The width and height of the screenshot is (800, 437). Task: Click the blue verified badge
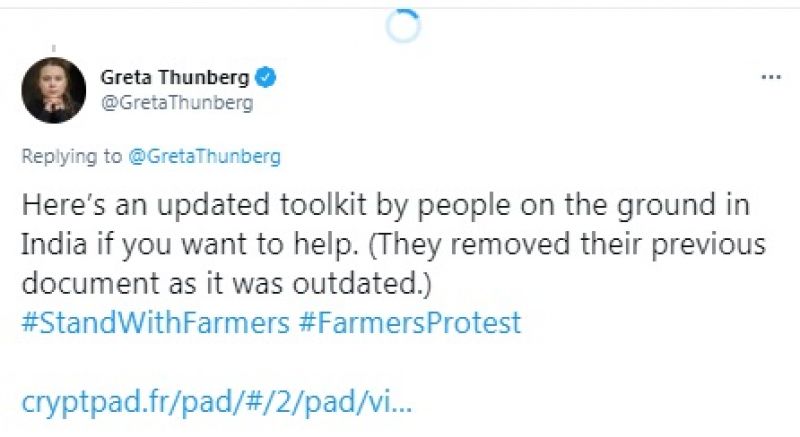[x=266, y=76]
